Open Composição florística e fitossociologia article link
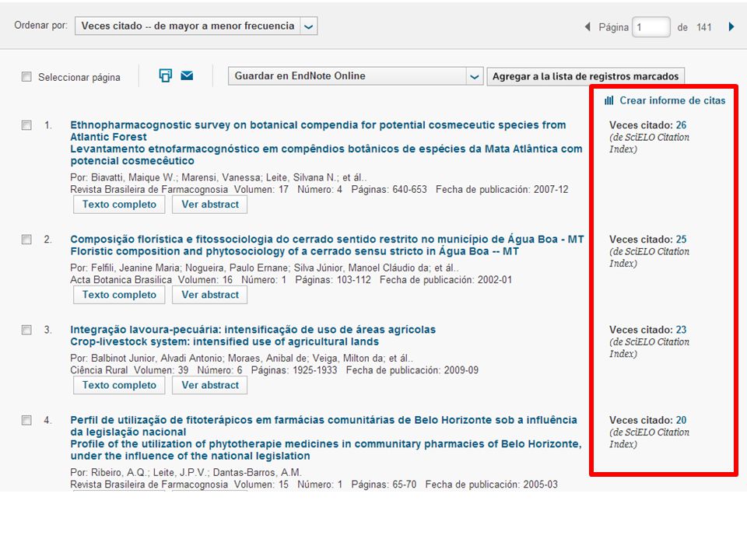 327,239
